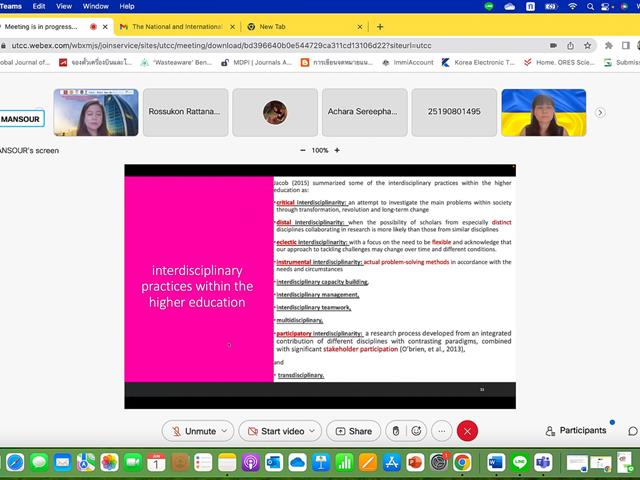Image resolution: width=640 pixels, height=480 pixels.
Task: Open a new browser tab with plus
Action: [380, 27]
